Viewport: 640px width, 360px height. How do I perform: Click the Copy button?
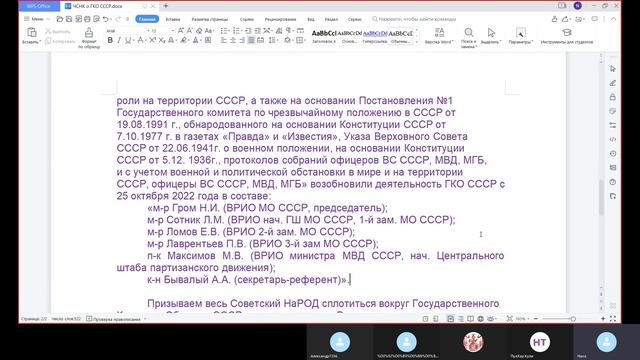click(60, 41)
